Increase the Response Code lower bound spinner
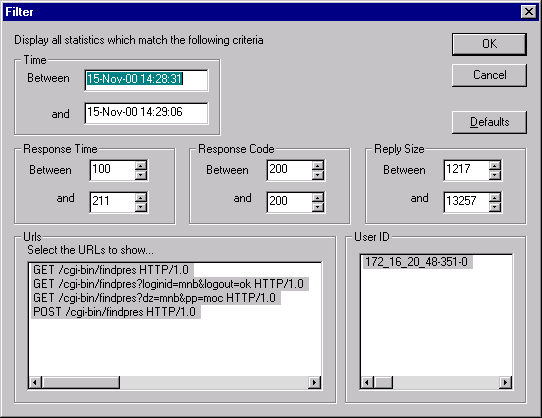The image size is (542, 418). (318, 165)
